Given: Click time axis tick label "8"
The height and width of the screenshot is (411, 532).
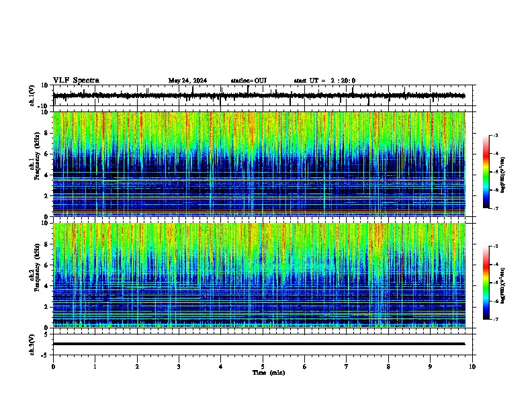Looking at the screenshot, I should click(x=388, y=367).
